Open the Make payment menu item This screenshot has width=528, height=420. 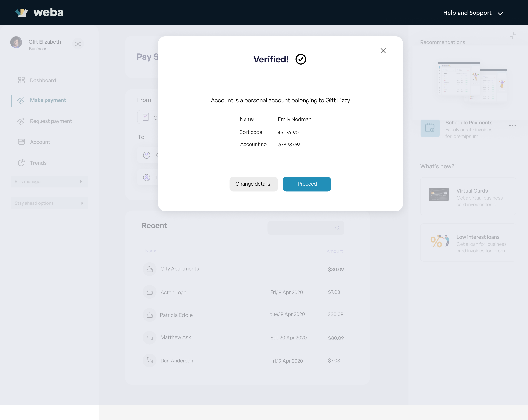(48, 100)
